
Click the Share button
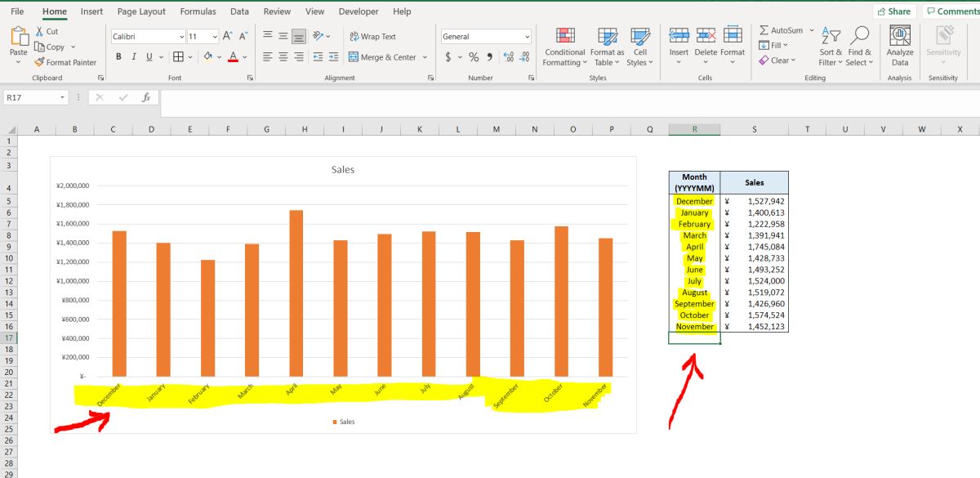tap(893, 11)
